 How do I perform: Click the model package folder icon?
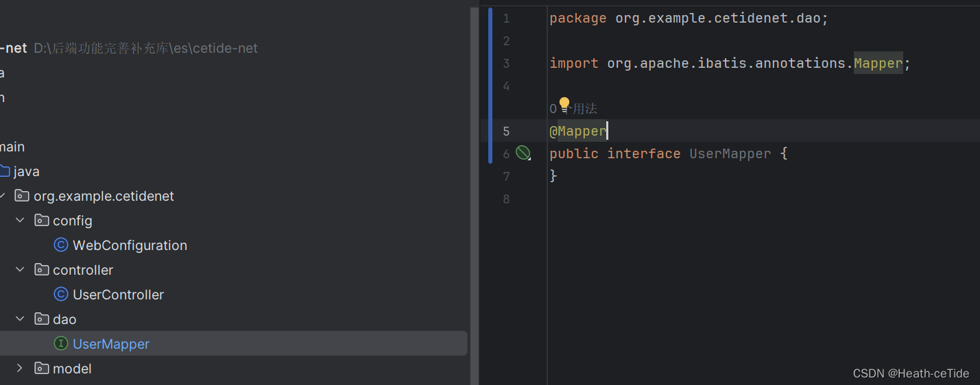coord(42,369)
